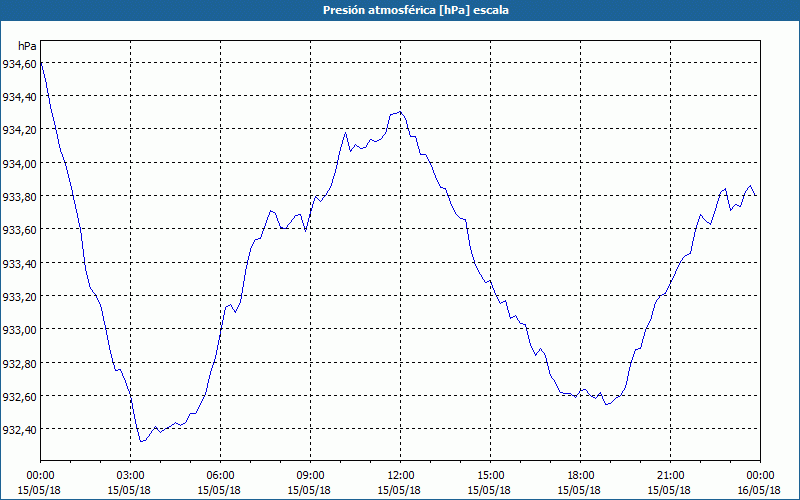Select the 932,40 y-axis value
The width and height of the screenshot is (800, 500).
coord(19,430)
